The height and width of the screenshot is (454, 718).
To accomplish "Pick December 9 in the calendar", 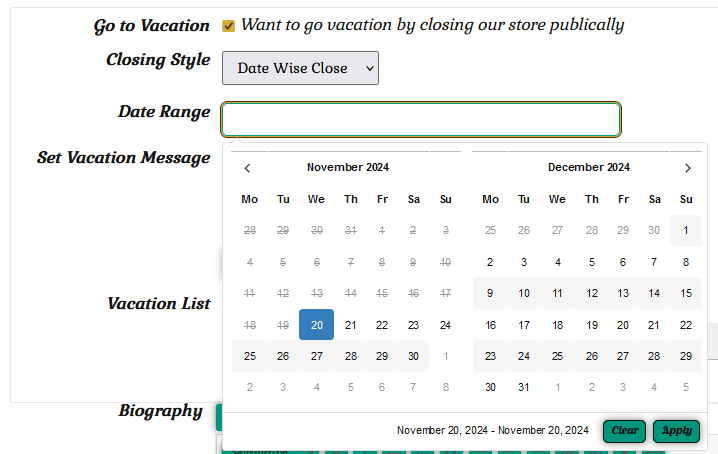I will pyautogui.click(x=490, y=294).
